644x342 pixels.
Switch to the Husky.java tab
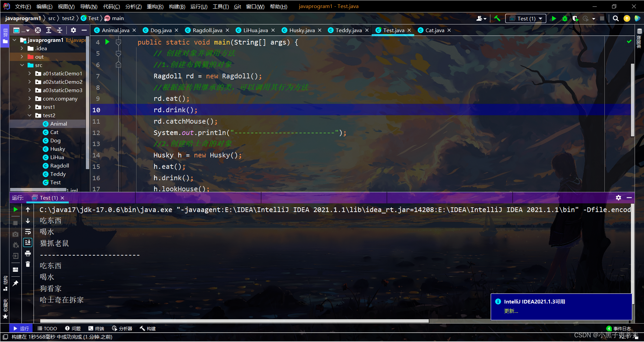pyautogui.click(x=302, y=30)
